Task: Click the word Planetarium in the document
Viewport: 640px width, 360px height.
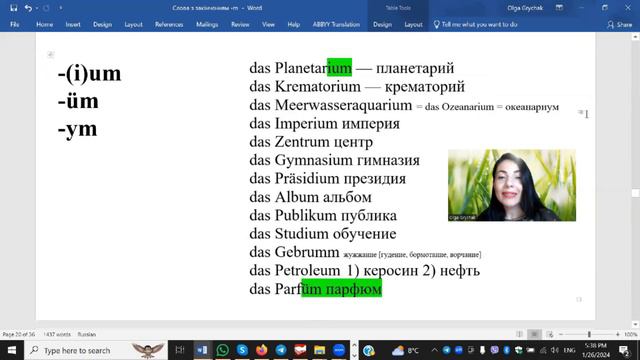Action: pos(313,68)
